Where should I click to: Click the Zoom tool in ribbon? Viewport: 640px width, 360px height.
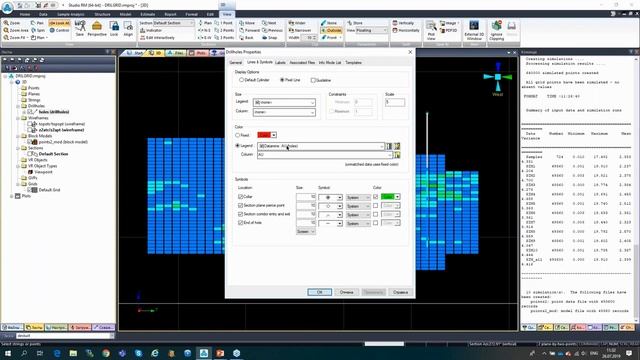pos(12,23)
